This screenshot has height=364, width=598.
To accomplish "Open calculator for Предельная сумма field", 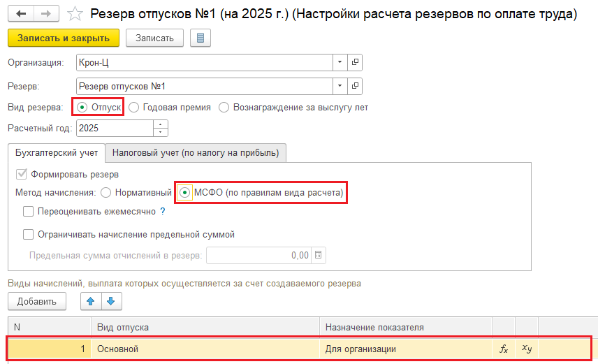I will click(x=319, y=255).
